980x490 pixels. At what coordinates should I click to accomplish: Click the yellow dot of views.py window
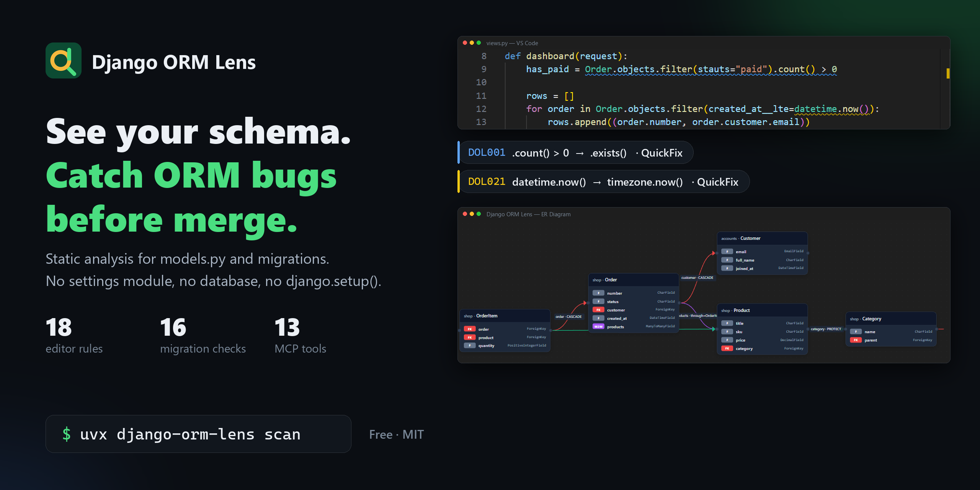click(x=472, y=43)
